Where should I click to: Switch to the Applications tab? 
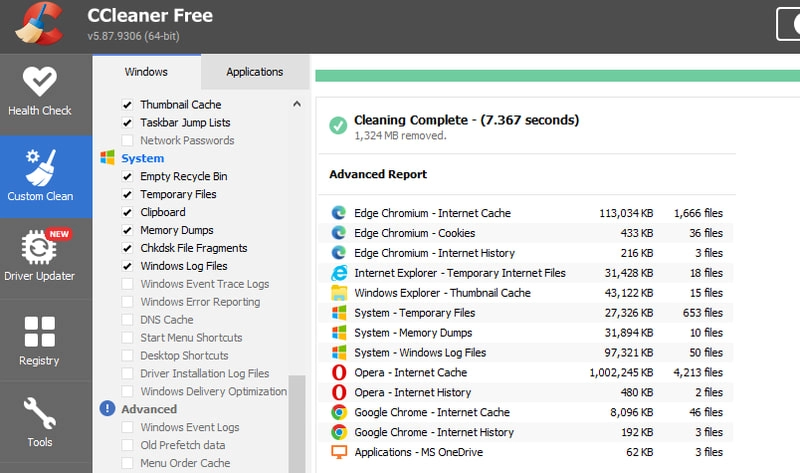point(254,72)
